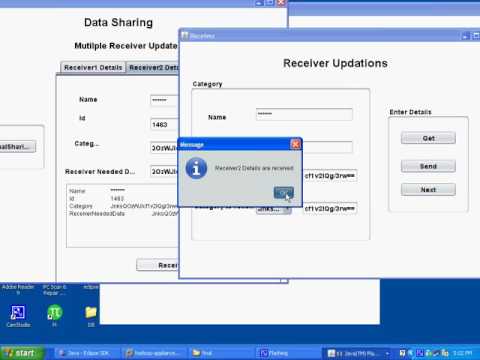Click the first system tray icon
This screenshot has height=360, width=480.
[x=402, y=353]
